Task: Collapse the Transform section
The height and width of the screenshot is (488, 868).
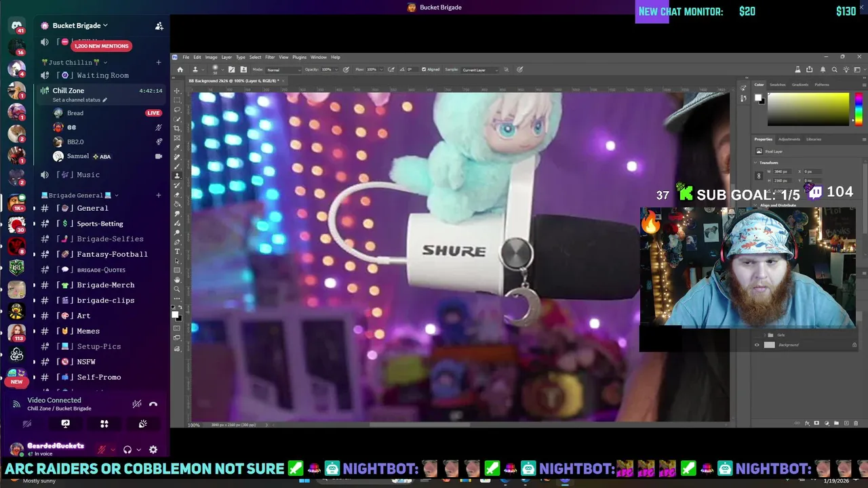Action: pos(755,163)
